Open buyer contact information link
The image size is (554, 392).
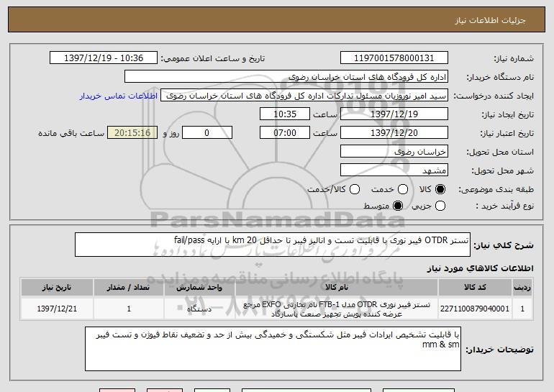click(119, 96)
